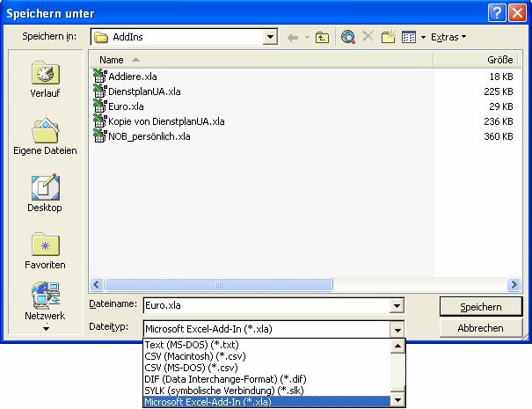Image resolution: width=532 pixels, height=409 pixels.
Task: Open Favoriten in the places bar
Action: (x=45, y=252)
